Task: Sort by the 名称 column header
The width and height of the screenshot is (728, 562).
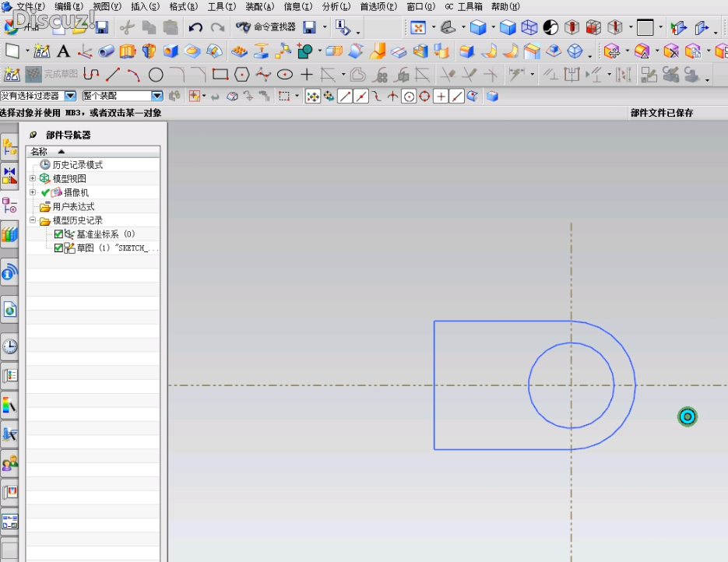Action: (x=93, y=151)
